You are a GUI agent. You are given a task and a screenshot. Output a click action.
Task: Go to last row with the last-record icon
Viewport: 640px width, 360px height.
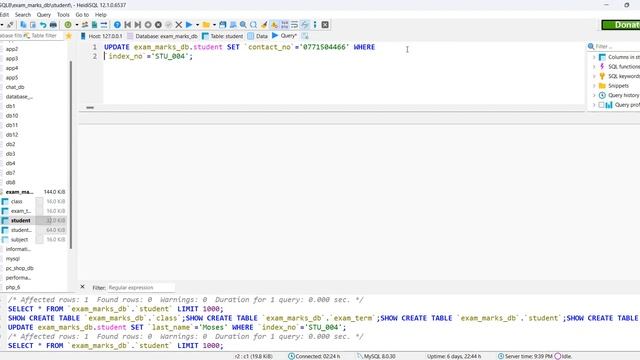138,25
